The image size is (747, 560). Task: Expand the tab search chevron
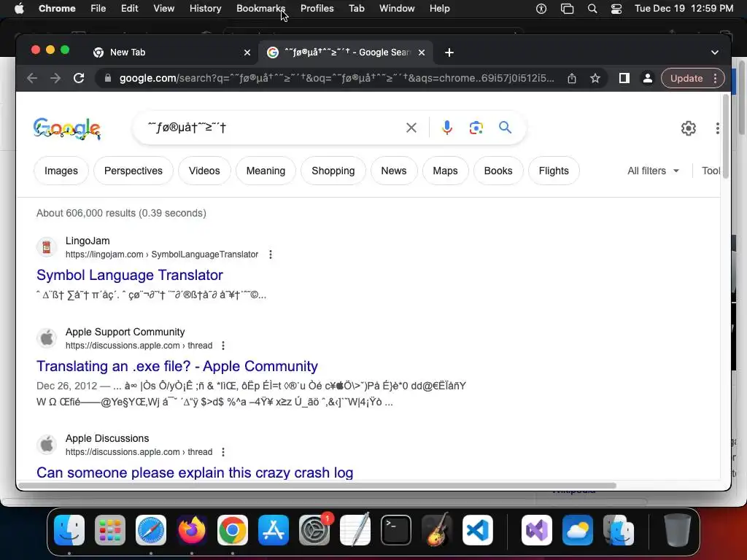(x=715, y=52)
